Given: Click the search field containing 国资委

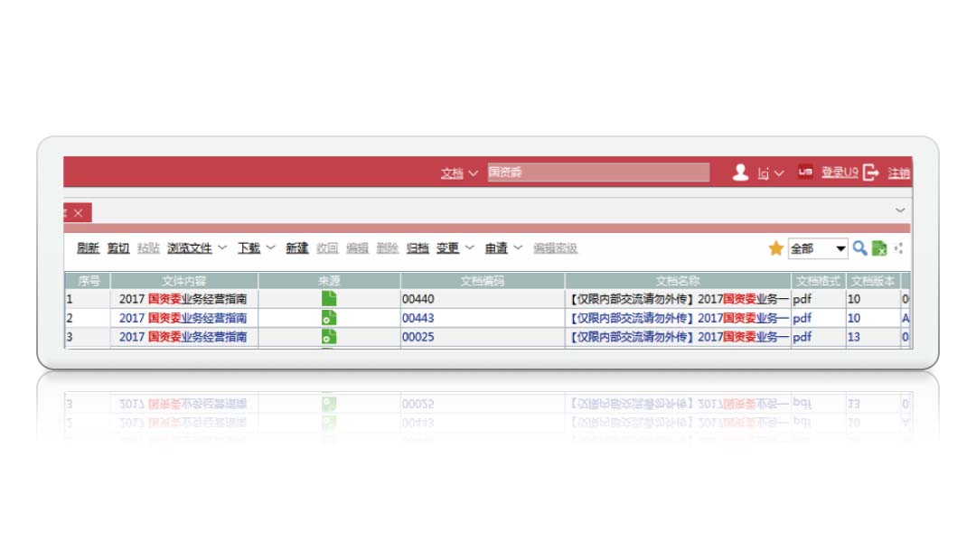Looking at the screenshot, I should [x=598, y=173].
